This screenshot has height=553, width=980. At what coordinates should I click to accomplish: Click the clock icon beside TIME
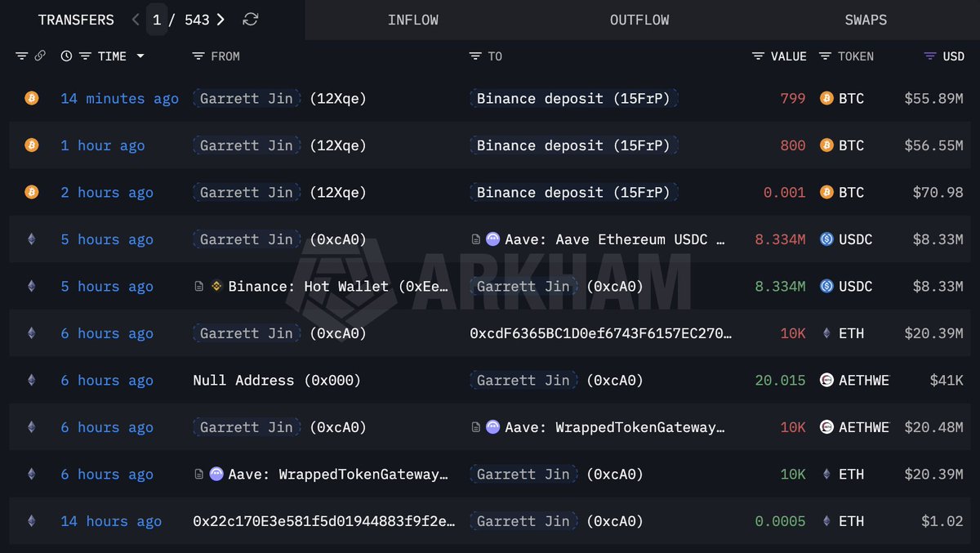click(x=66, y=56)
